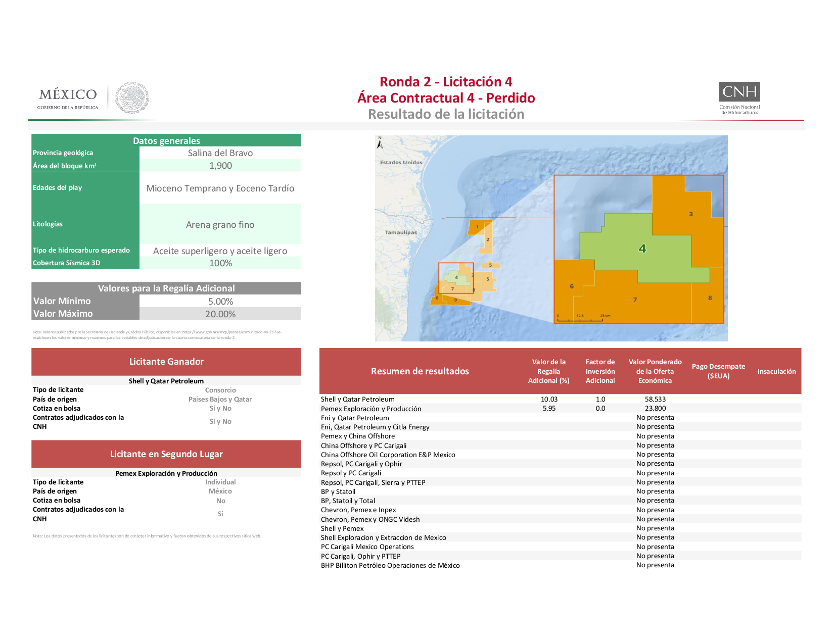Image resolution: width=834 pixels, height=644 pixels.
Task: Click the 'Factor de Inversión Adicional' column header
Action: tap(600, 371)
